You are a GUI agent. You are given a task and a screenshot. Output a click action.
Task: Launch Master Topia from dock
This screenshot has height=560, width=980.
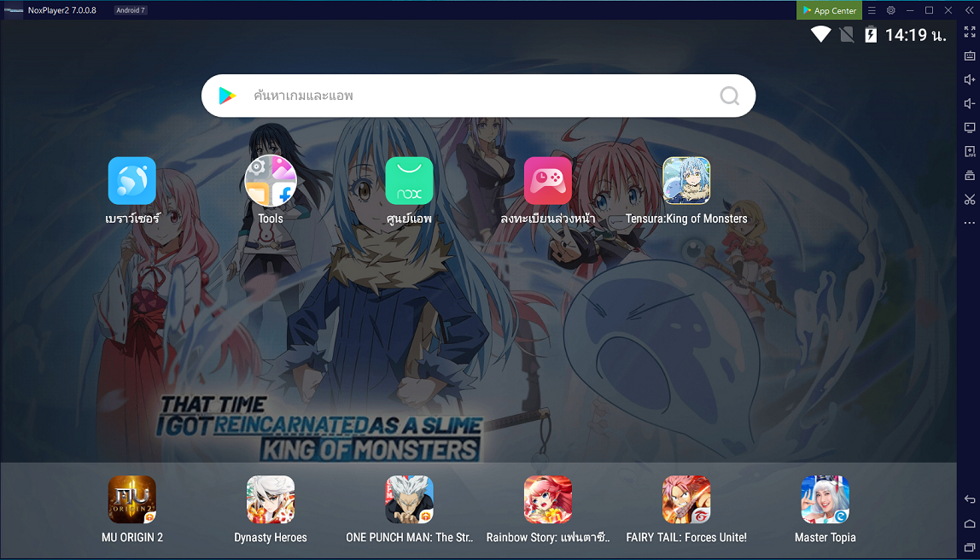point(825,499)
